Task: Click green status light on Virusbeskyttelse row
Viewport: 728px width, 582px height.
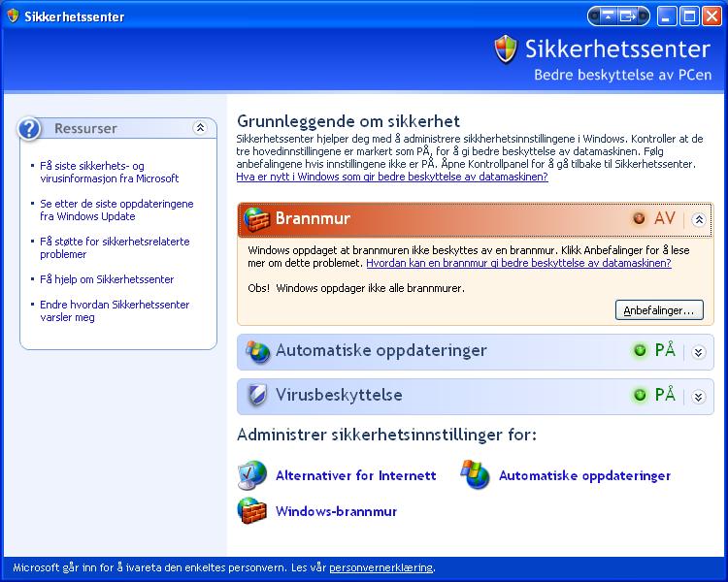Action: (x=640, y=395)
